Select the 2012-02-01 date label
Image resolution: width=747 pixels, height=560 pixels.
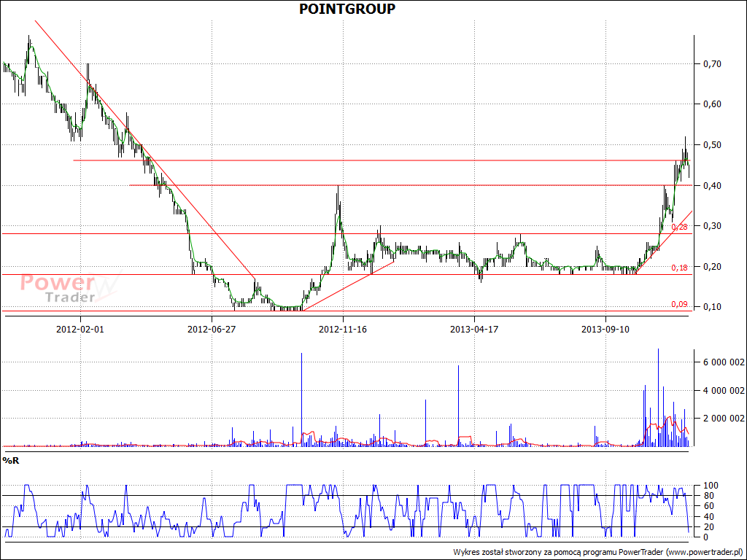point(80,329)
